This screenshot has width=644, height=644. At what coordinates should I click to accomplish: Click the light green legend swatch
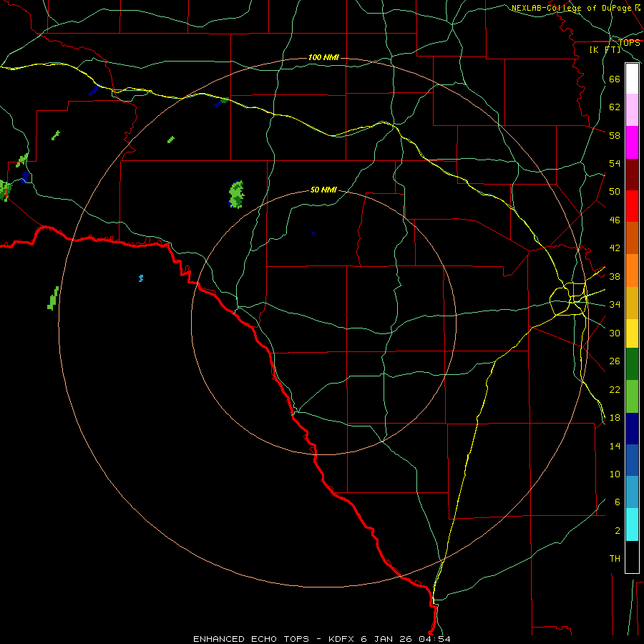(x=632, y=396)
